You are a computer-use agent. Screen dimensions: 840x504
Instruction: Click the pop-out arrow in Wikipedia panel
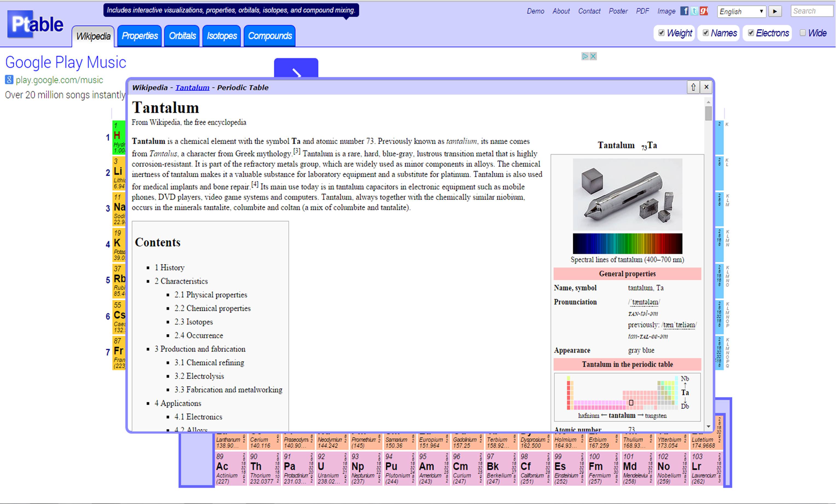coord(693,87)
